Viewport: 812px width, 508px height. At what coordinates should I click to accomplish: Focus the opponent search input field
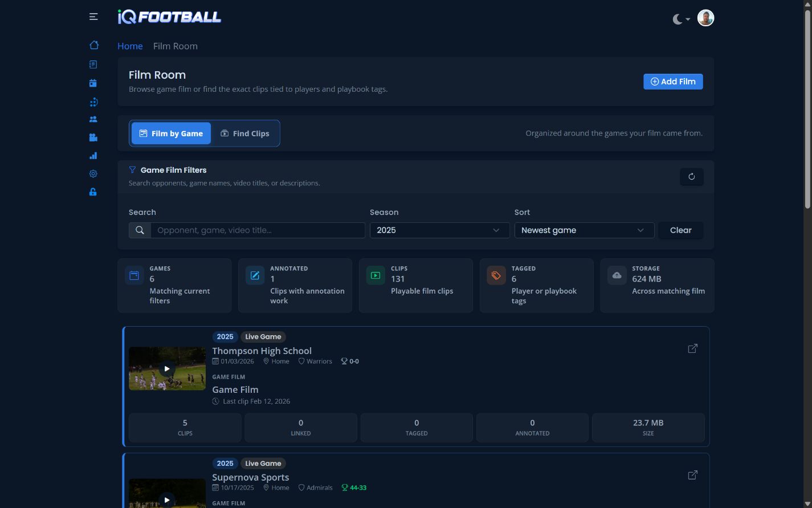(x=258, y=230)
